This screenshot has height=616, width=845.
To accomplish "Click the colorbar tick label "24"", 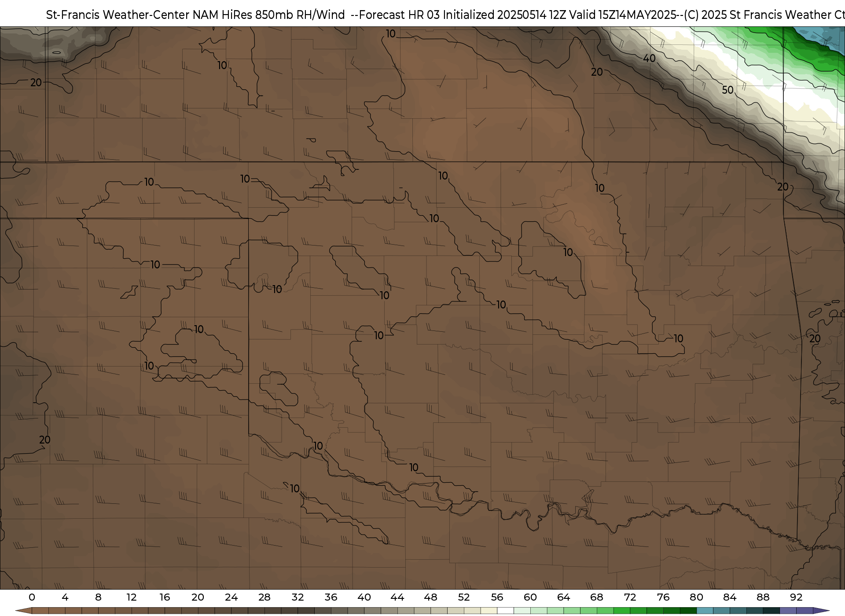I will [231, 597].
